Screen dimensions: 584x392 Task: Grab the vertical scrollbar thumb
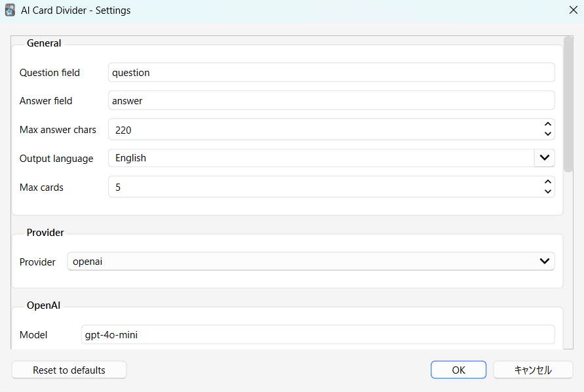tap(568, 105)
